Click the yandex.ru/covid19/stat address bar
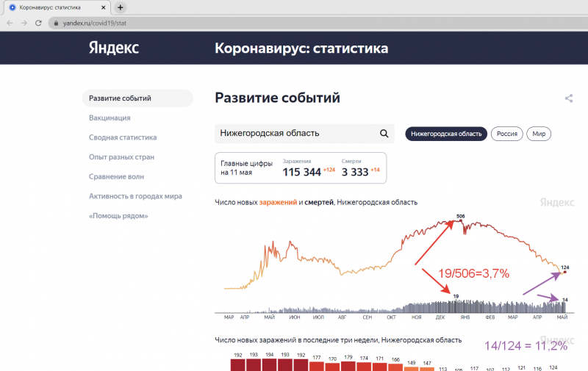Screen dimensions: 588x371 coord(318,24)
